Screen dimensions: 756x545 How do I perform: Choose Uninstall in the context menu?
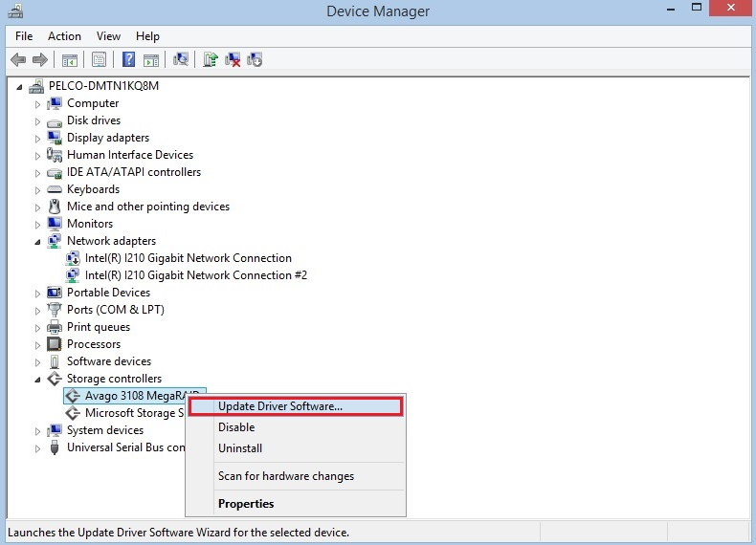tap(296, 448)
